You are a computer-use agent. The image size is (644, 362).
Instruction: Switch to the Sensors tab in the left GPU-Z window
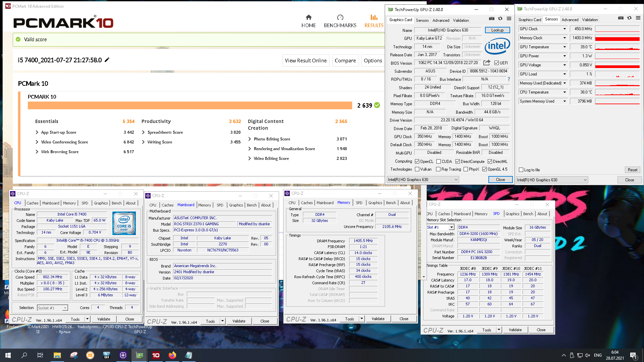422,20
